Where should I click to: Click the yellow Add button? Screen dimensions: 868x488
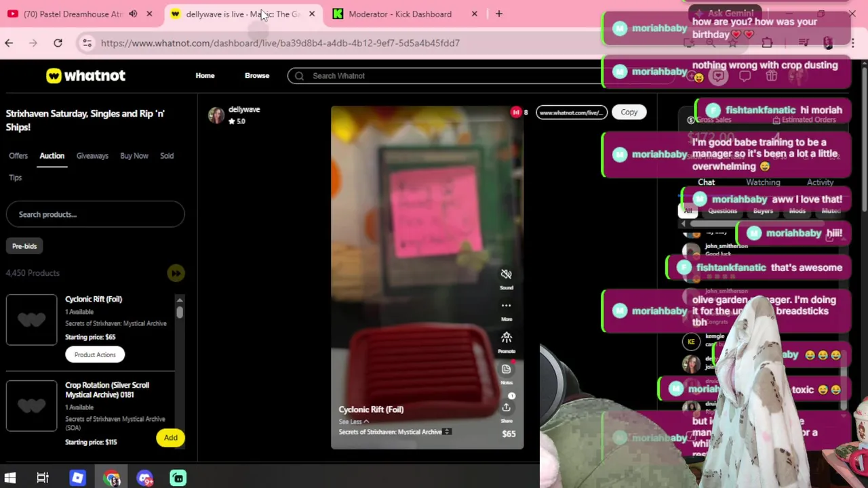tap(171, 438)
